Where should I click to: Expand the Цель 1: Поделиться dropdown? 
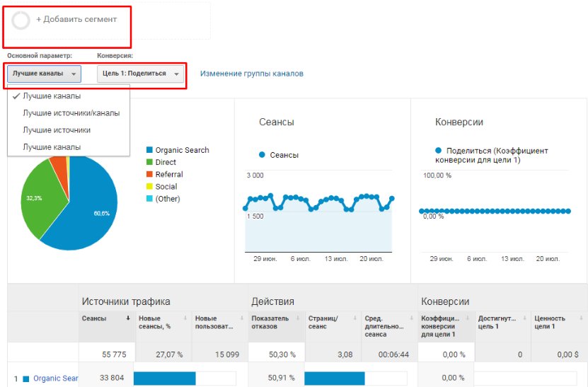[x=141, y=74]
